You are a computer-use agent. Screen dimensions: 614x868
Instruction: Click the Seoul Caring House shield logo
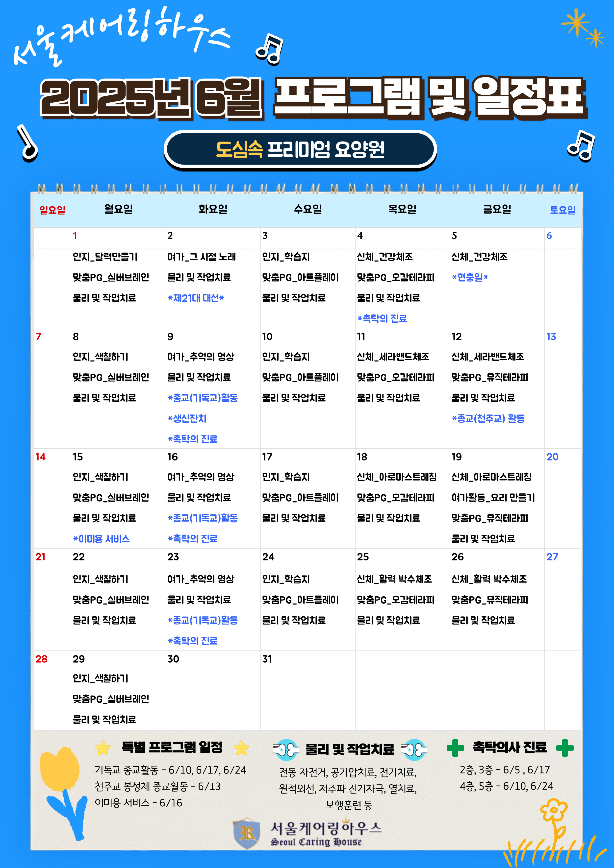point(247,833)
